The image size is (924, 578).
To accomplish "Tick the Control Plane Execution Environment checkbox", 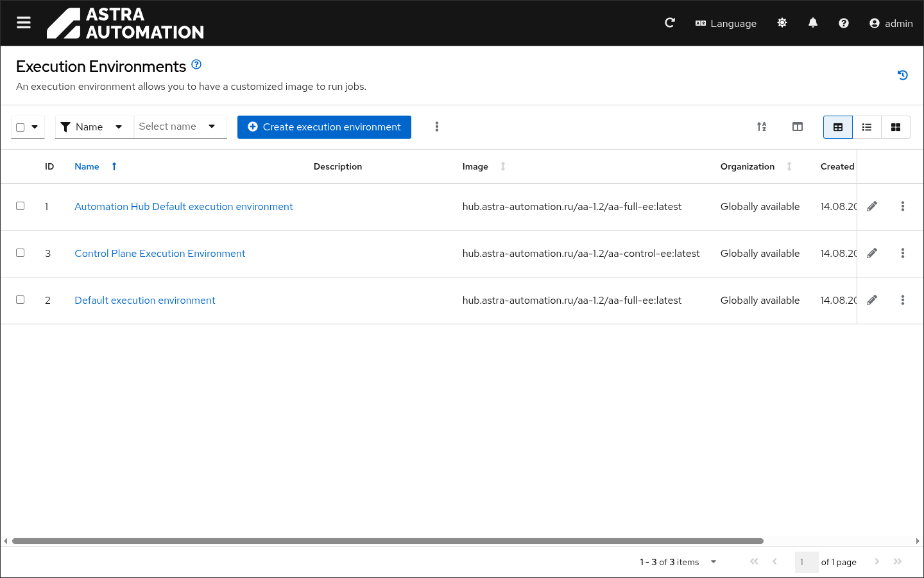I will [x=21, y=253].
